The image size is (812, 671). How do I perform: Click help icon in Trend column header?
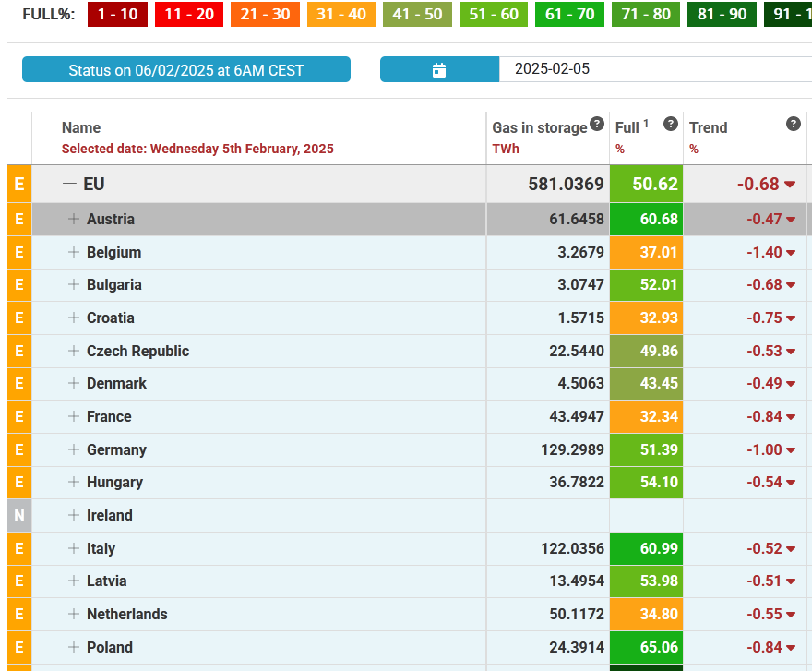tap(793, 125)
